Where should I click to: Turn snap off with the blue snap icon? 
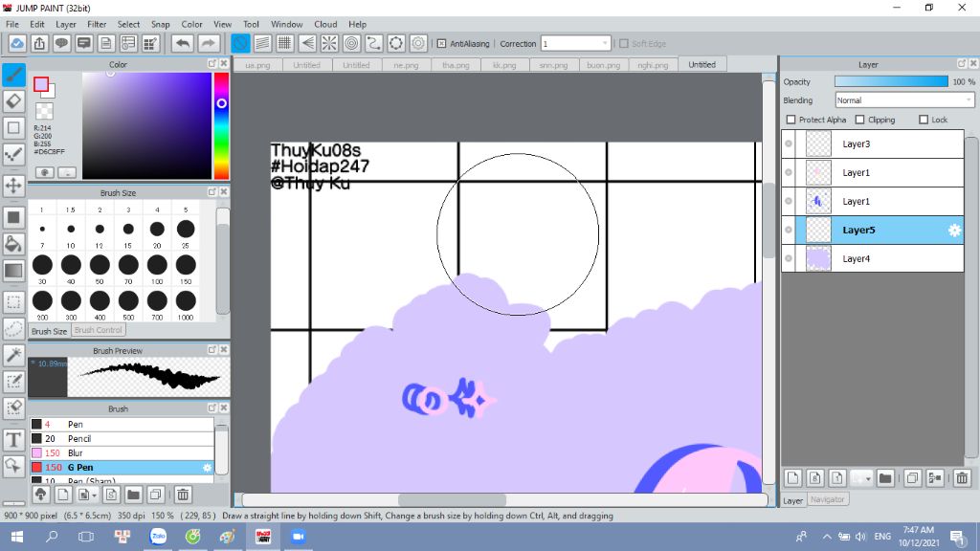click(x=240, y=44)
